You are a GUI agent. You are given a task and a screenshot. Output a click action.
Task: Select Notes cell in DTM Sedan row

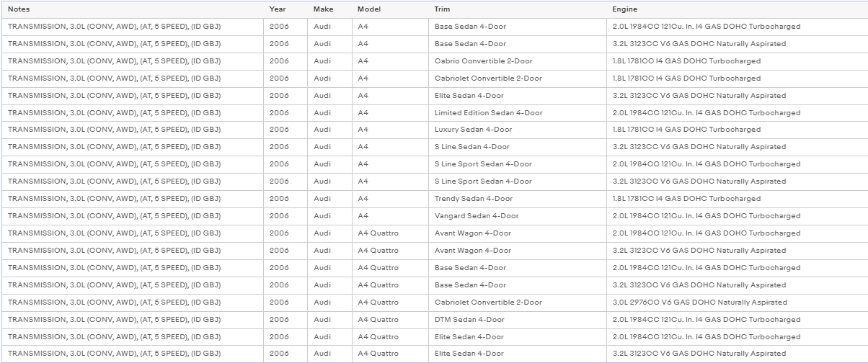[133, 320]
